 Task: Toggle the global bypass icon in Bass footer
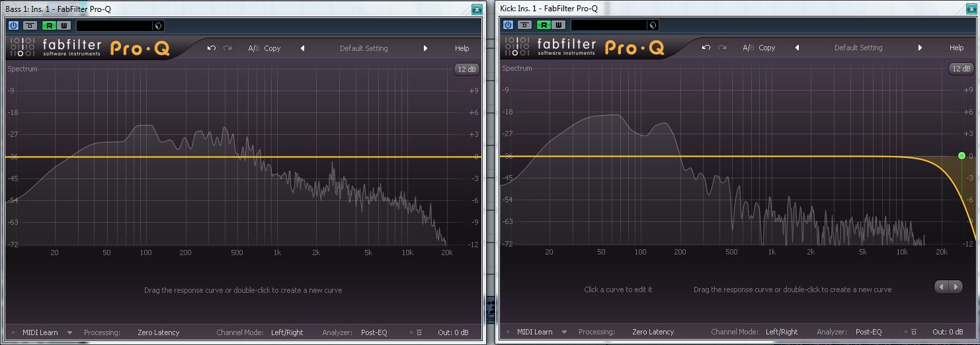coord(419,332)
